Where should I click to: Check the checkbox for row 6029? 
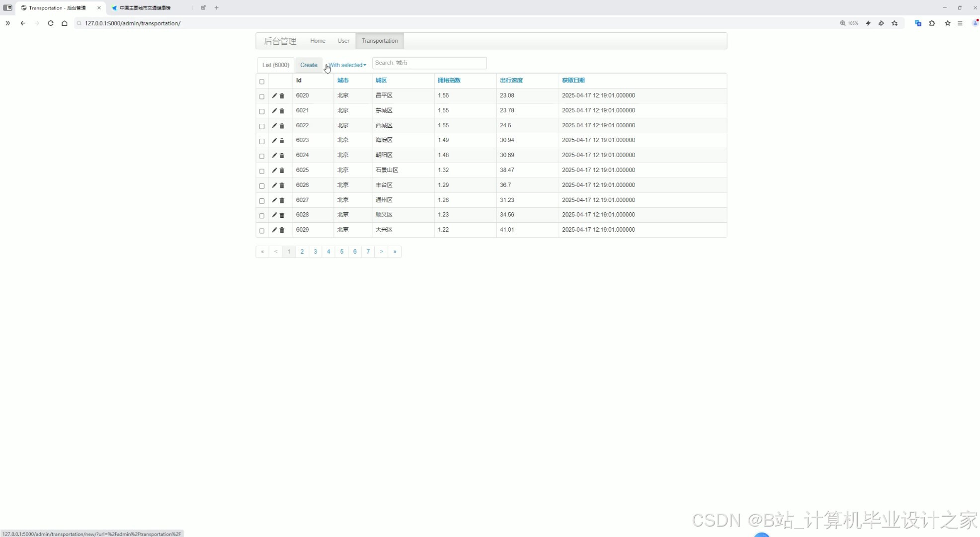(x=262, y=231)
